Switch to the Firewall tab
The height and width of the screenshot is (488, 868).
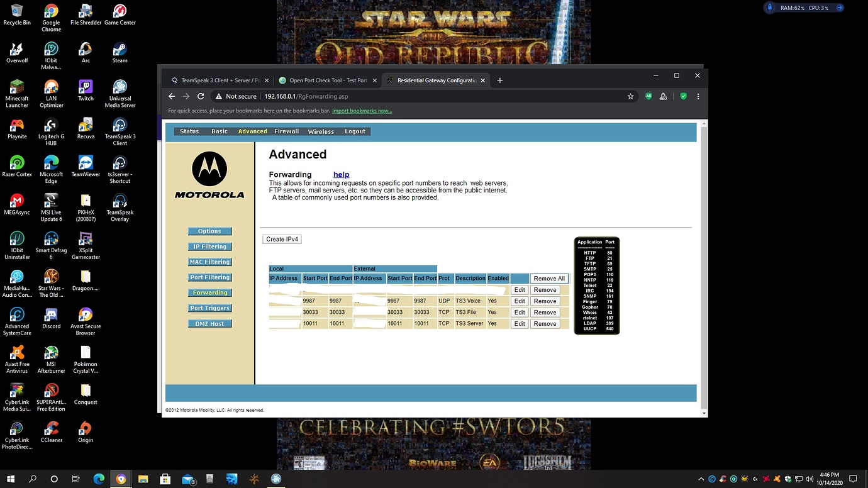[x=286, y=131]
